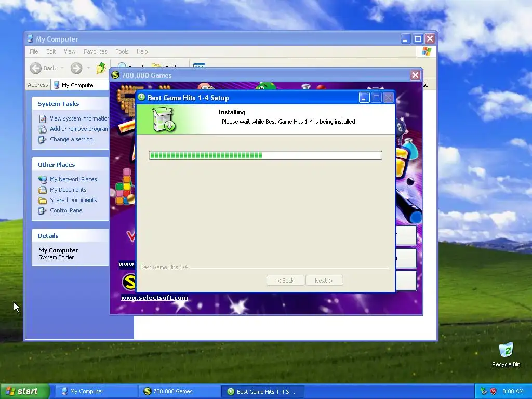The width and height of the screenshot is (532, 399).
Task: Minimize the Best Game Hits Setup window
Action: point(364,98)
